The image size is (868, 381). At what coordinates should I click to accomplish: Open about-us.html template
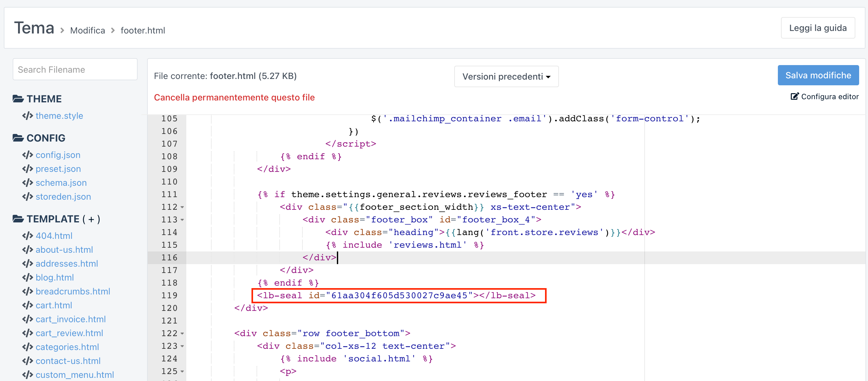[x=64, y=249]
